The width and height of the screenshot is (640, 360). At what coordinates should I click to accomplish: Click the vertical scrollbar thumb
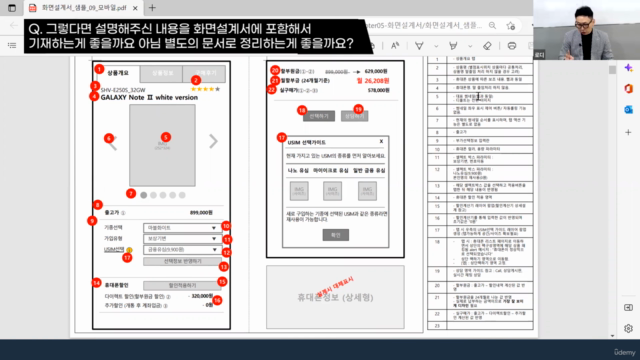point(612,70)
